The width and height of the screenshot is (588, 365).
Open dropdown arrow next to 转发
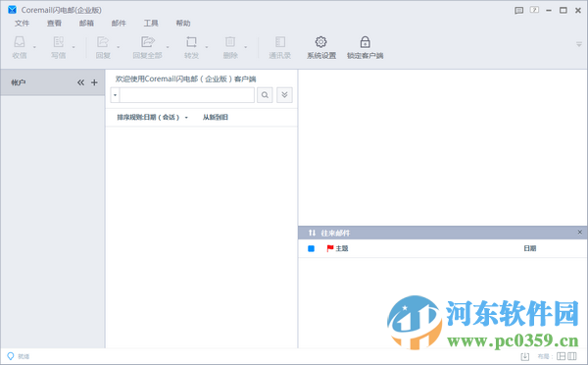(x=207, y=47)
